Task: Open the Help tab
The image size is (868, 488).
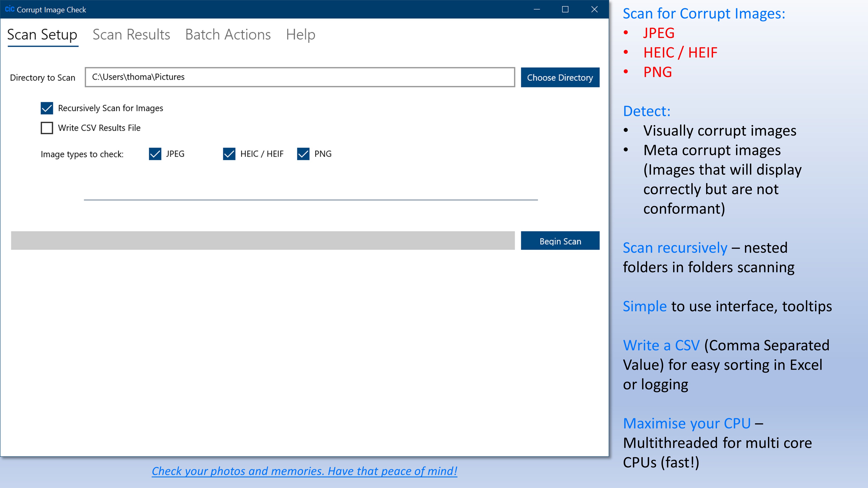Action: point(301,34)
